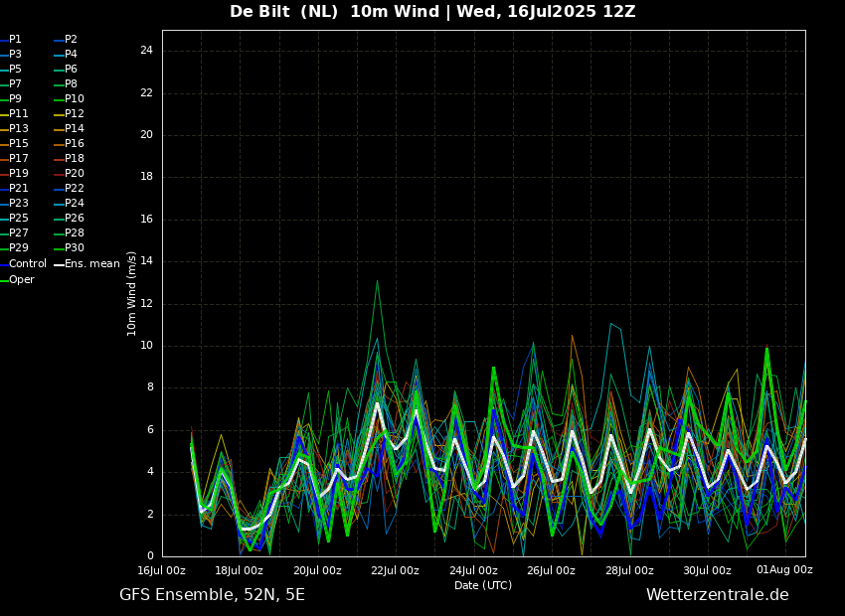This screenshot has width=845, height=616.
Task: Click the 16Jul 00z axis label
Action: click(161, 570)
